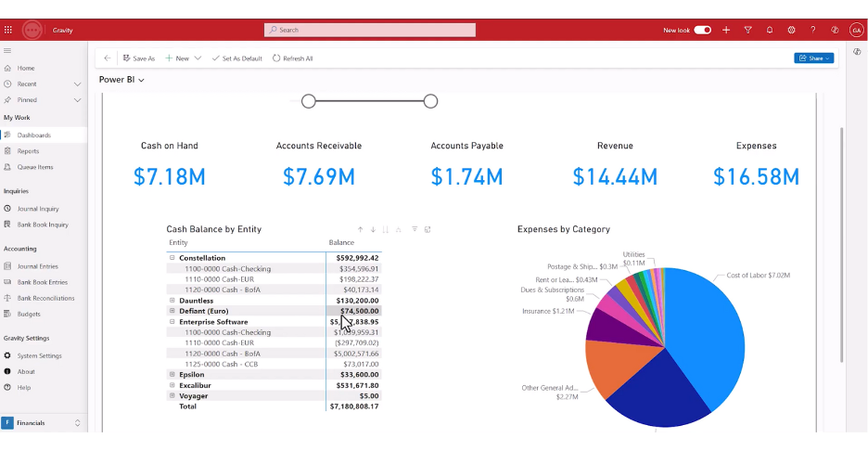The width and height of the screenshot is (868, 451).
Task: Expand the Dauntless entity row
Action: (172, 301)
